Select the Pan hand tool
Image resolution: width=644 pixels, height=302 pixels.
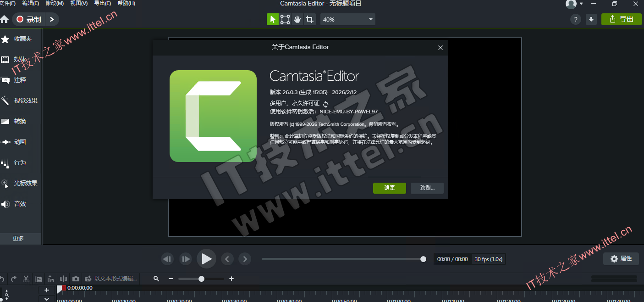(x=297, y=19)
